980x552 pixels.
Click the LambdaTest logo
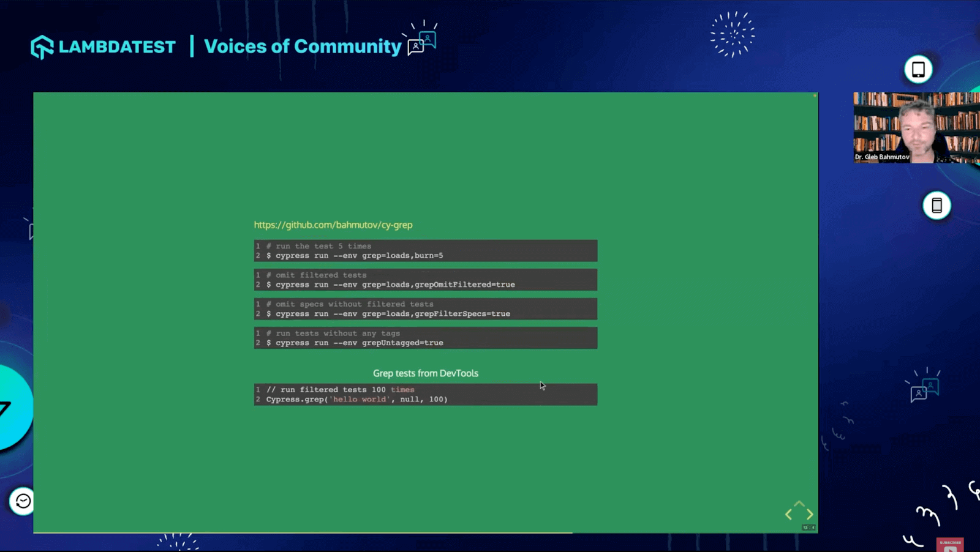tap(103, 47)
